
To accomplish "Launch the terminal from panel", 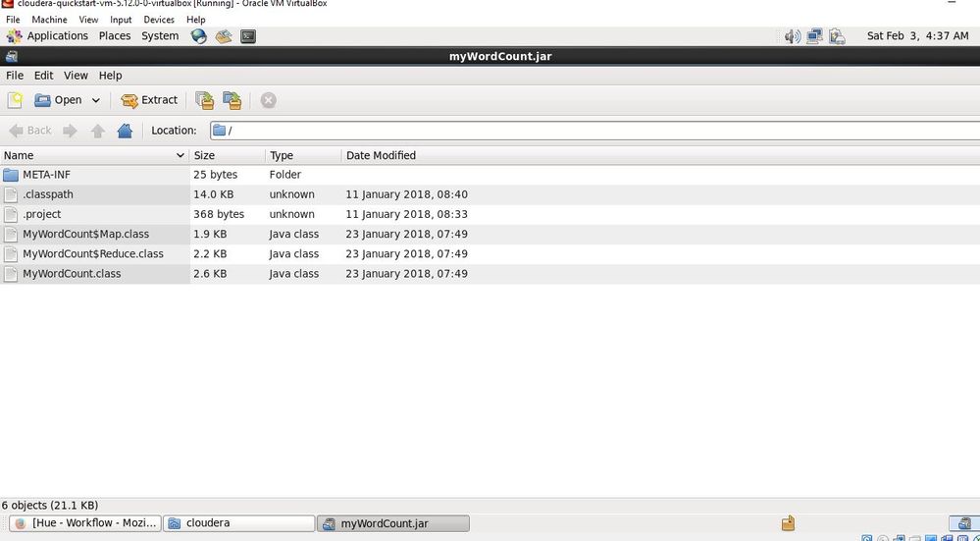I will coord(248,36).
